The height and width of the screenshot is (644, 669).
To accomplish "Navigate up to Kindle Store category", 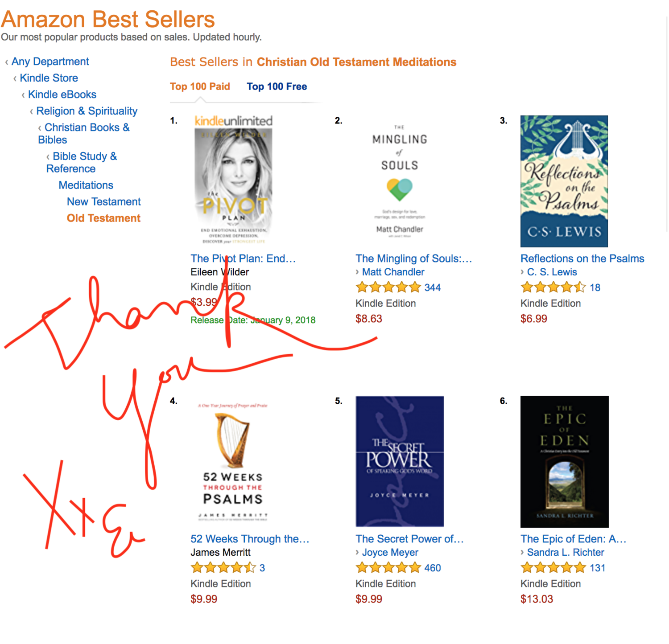I will [49, 78].
